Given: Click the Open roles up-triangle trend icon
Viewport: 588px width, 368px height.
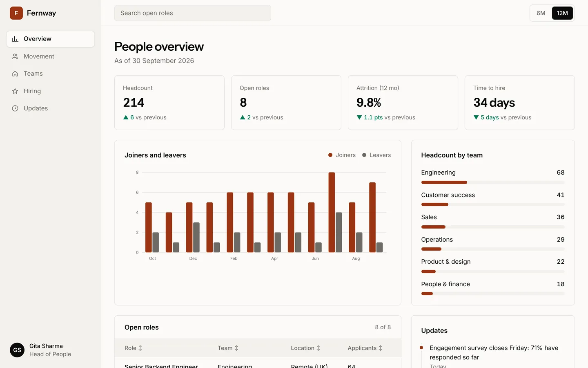Looking at the screenshot, I should (x=243, y=117).
